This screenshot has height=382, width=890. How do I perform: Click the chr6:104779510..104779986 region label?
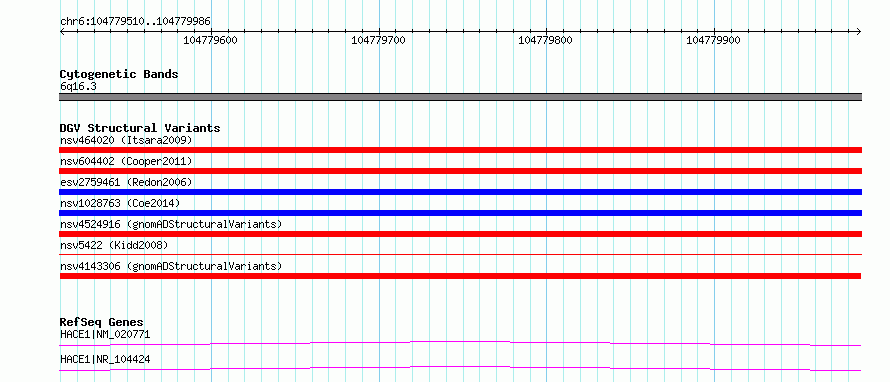pos(135,21)
